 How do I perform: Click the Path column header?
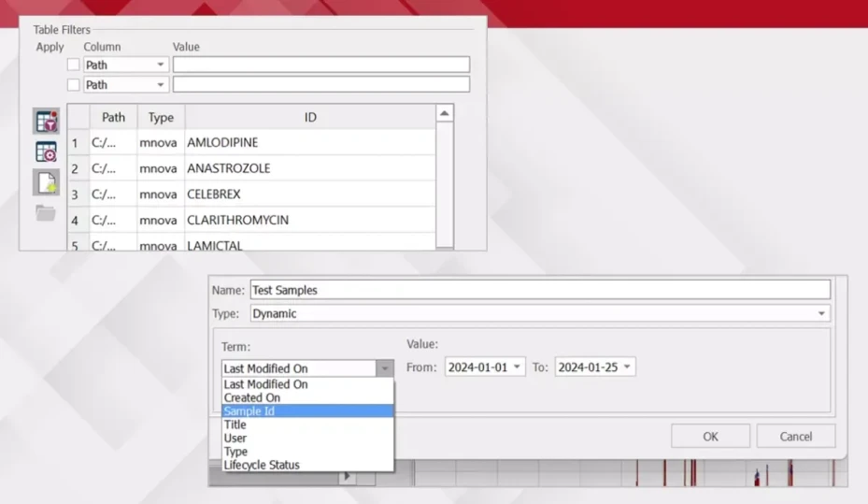(113, 117)
